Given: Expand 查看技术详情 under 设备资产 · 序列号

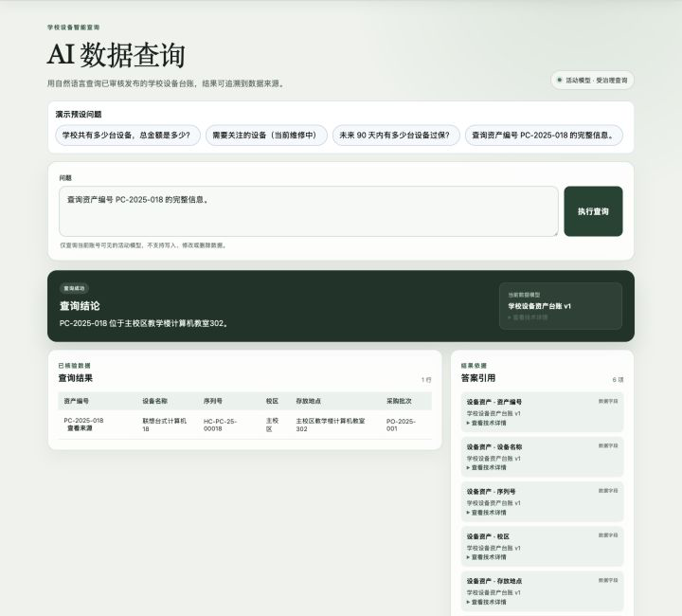Looking at the screenshot, I should point(486,513).
